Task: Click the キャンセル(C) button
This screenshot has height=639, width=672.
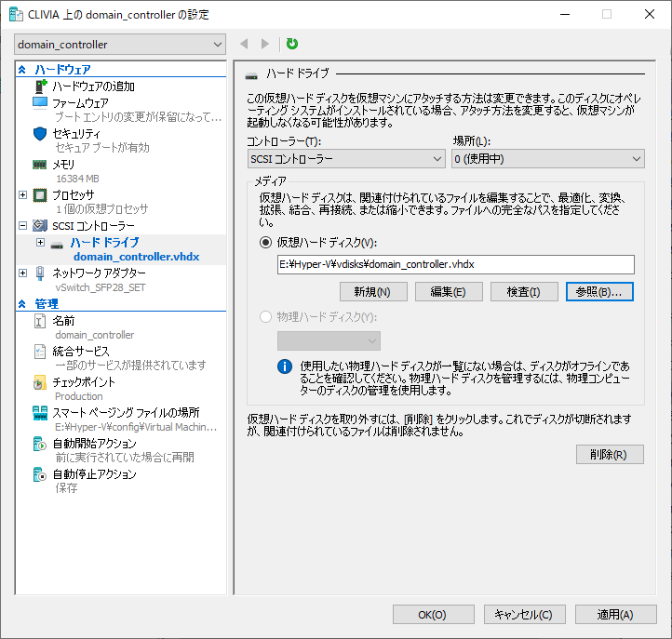Action: click(x=525, y=615)
